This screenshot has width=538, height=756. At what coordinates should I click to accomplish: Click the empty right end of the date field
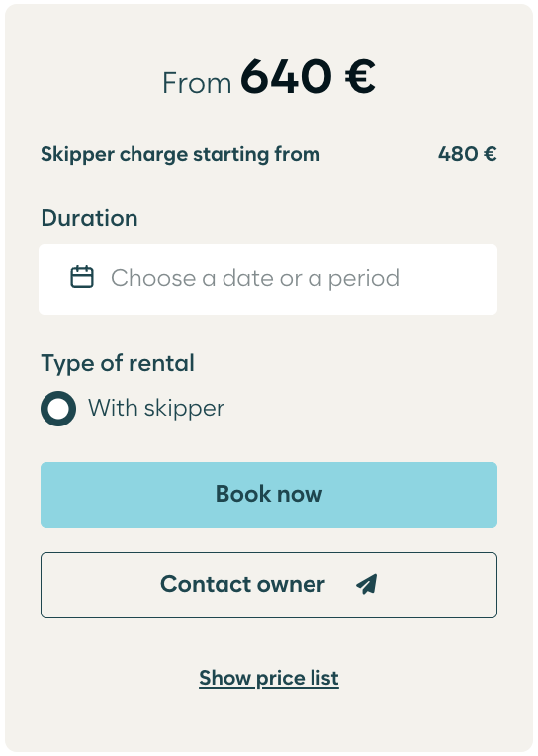coord(448,279)
